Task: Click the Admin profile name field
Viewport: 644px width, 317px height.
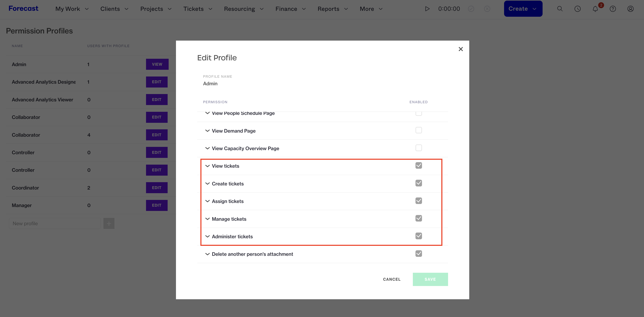Action: [x=210, y=84]
